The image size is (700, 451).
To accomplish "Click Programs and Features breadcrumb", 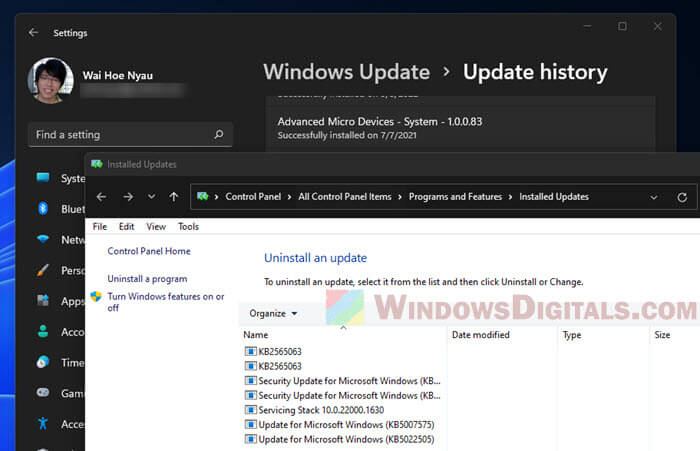I will pyautogui.click(x=455, y=196).
